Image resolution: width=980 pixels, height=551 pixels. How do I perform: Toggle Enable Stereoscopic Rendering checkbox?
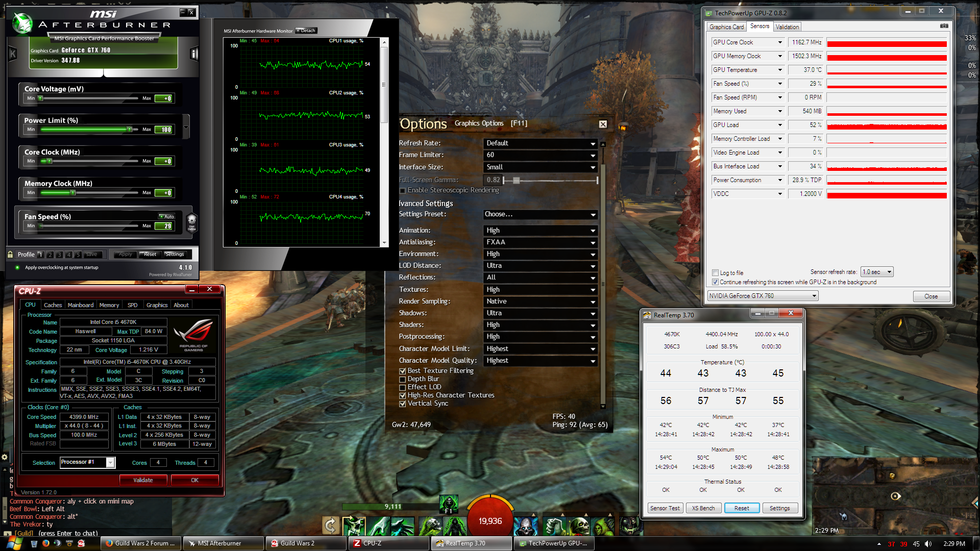coord(403,190)
